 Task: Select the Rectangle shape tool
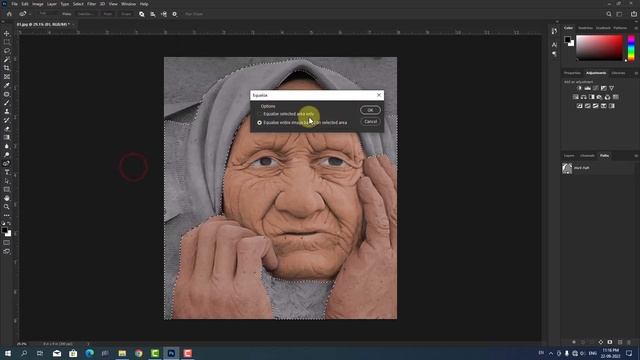point(7,189)
